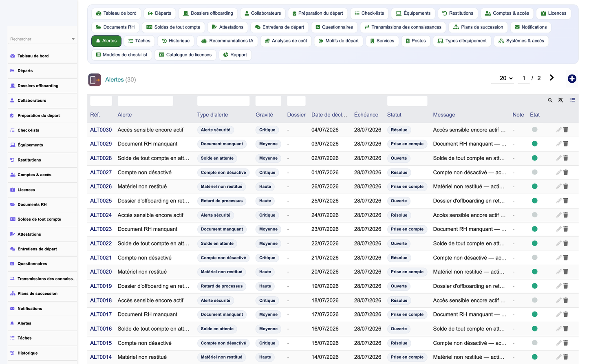Edit alert ALT0021 pencil icon

(559, 258)
